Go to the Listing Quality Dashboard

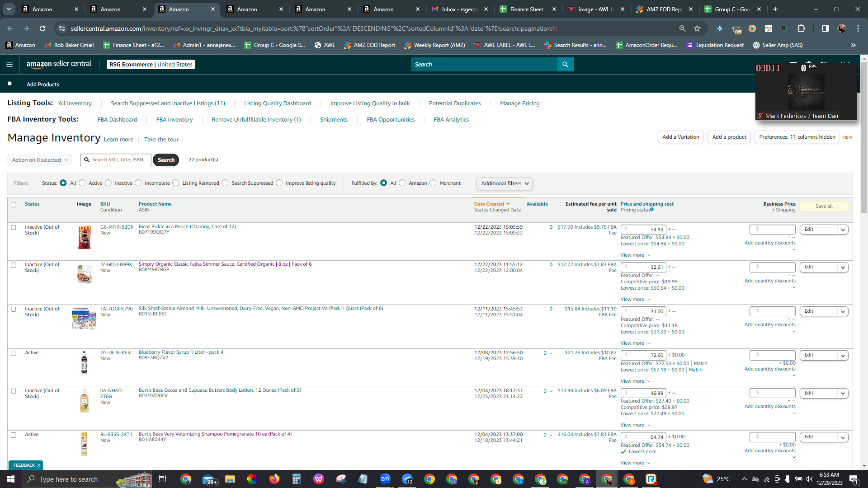(x=278, y=103)
